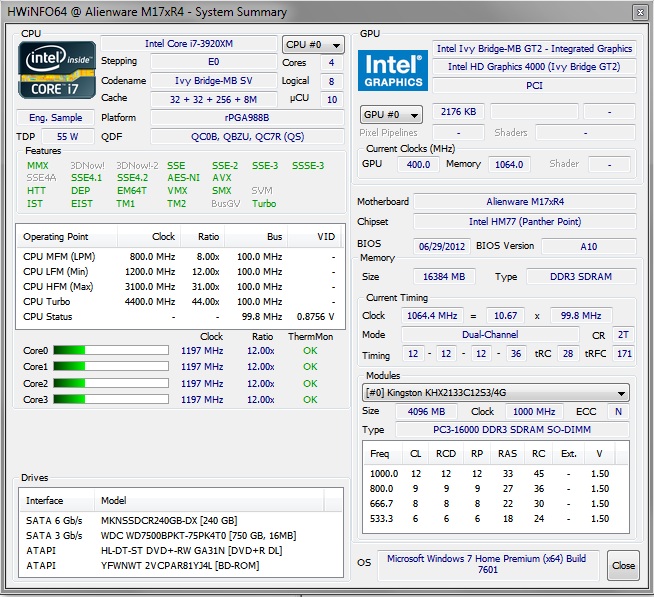This screenshot has width=654, height=597.
Task: Click the Core2 usage bar
Action: click(x=111, y=383)
